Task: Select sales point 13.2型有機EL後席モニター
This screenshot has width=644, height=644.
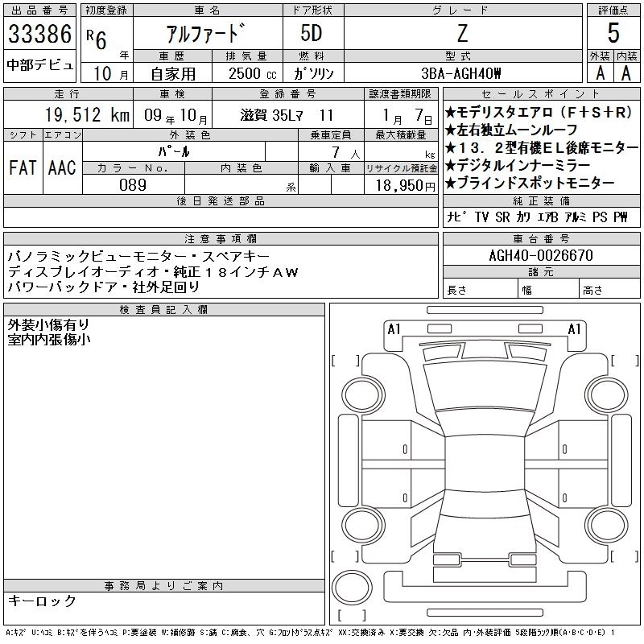Action: coord(542,147)
